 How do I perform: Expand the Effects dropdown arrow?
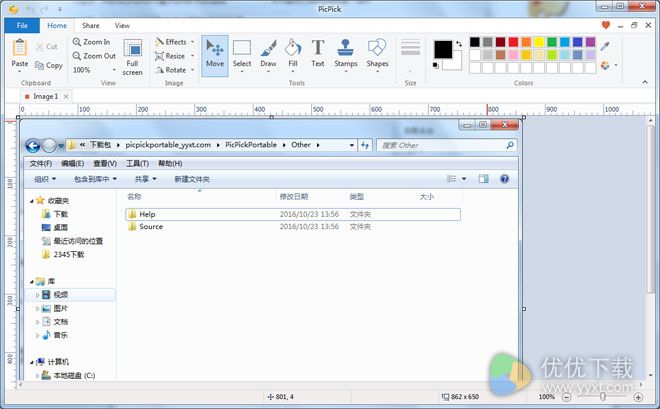coord(192,42)
